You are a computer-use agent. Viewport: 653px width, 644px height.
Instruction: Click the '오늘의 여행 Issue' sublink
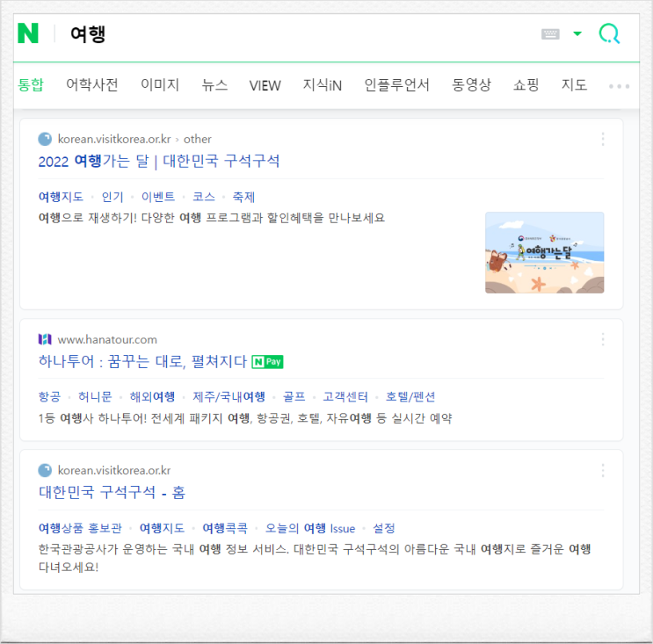point(310,528)
